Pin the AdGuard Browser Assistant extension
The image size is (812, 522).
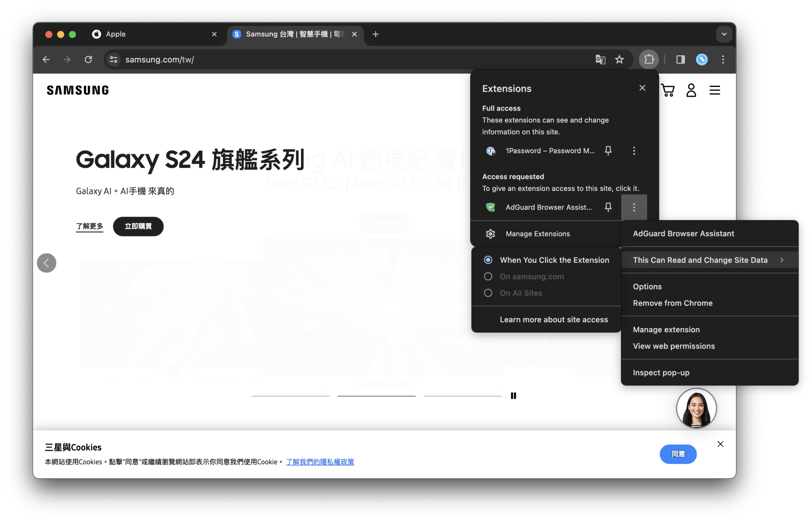tap(608, 207)
